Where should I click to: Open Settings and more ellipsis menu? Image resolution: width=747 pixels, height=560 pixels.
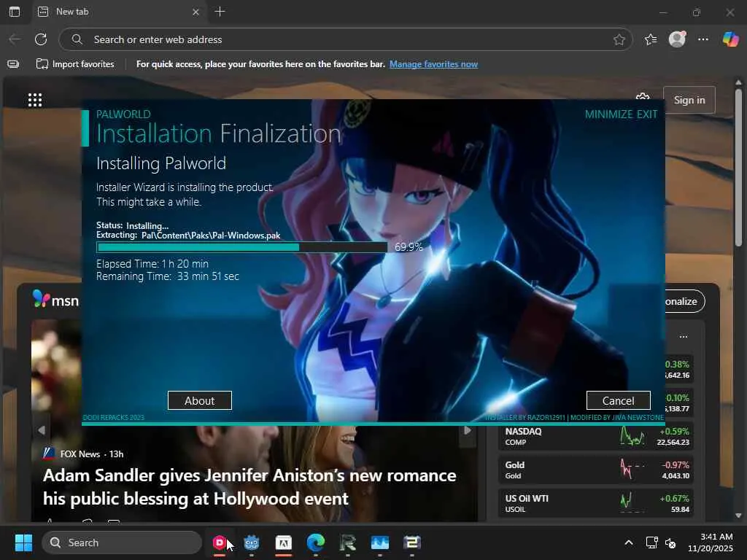click(x=703, y=39)
